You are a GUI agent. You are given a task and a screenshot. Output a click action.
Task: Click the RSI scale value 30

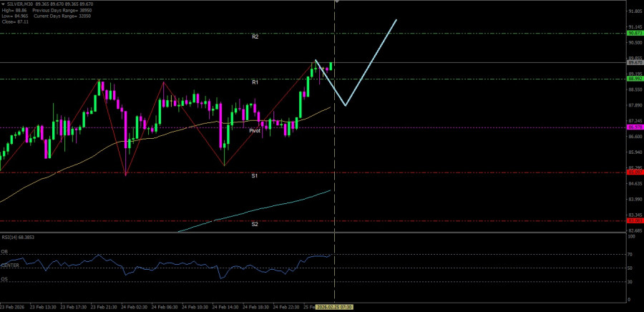630,282
